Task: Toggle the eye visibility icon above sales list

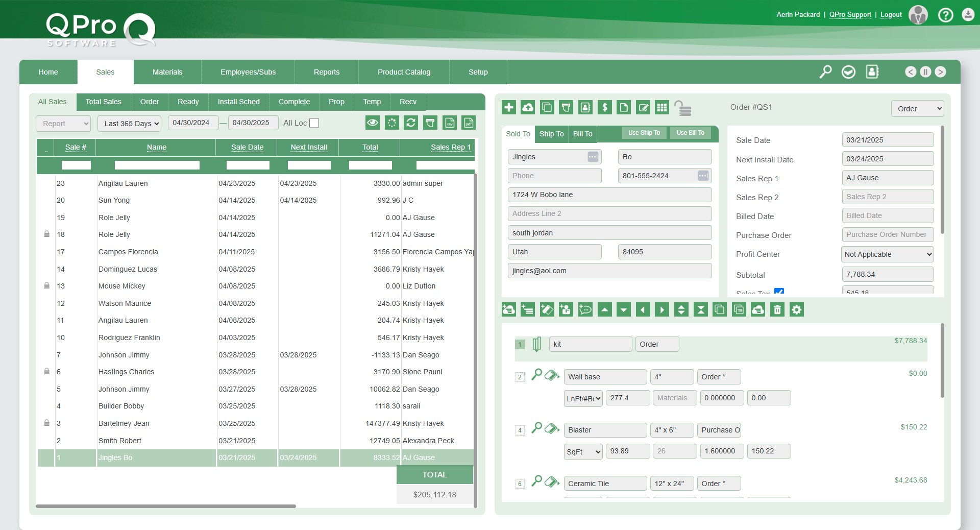Action: click(373, 123)
